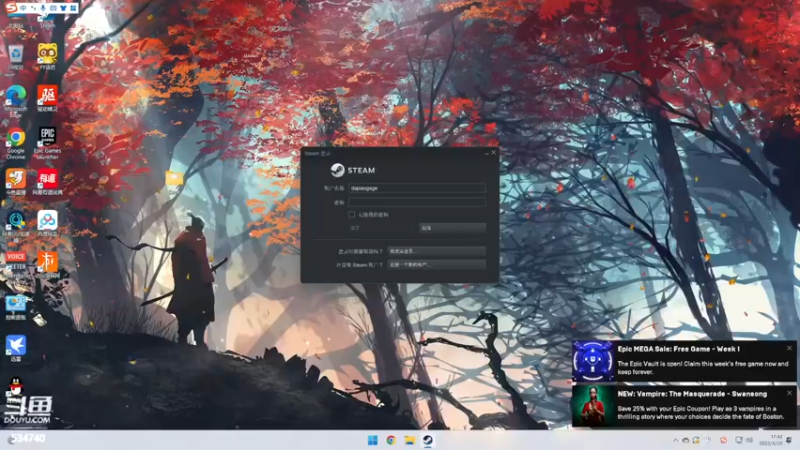
Task: Click the Steam login button
Action: (382, 228)
